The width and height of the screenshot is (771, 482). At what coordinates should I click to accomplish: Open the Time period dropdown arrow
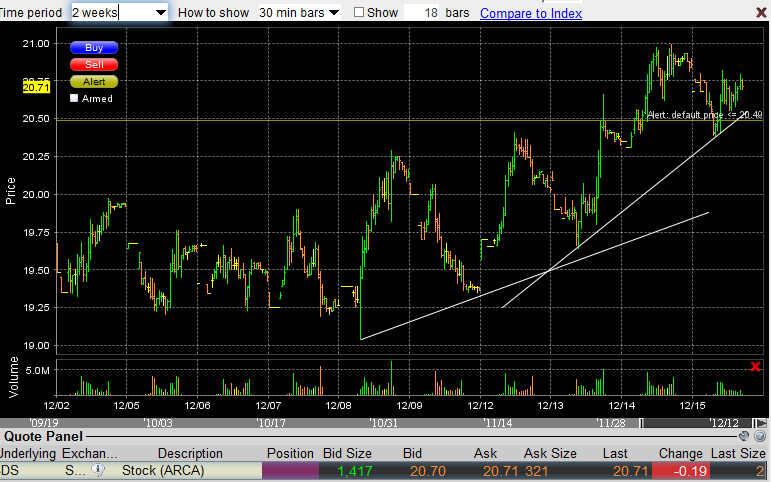[x=161, y=12]
